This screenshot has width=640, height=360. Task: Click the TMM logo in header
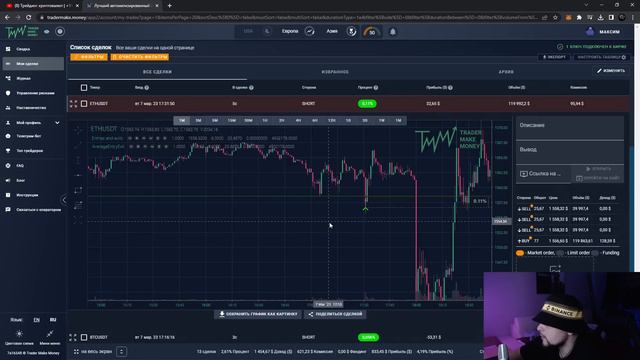tap(22, 31)
